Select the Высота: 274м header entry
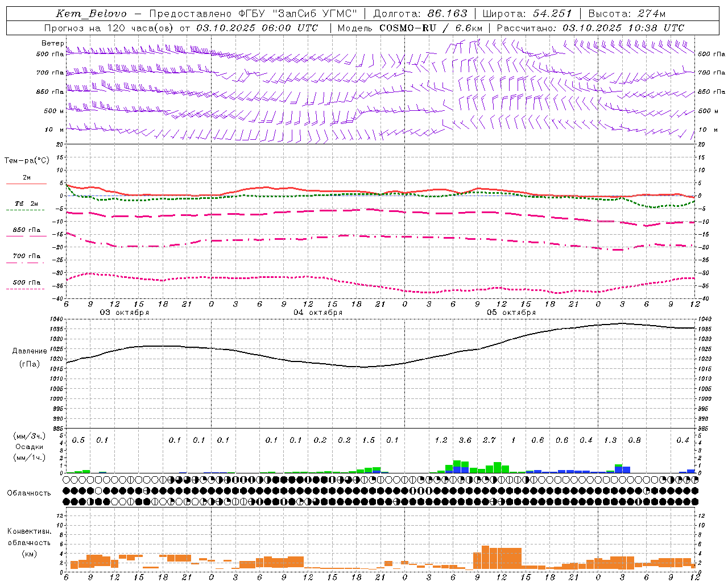728x582 pixels. click(x=627, y=14)
